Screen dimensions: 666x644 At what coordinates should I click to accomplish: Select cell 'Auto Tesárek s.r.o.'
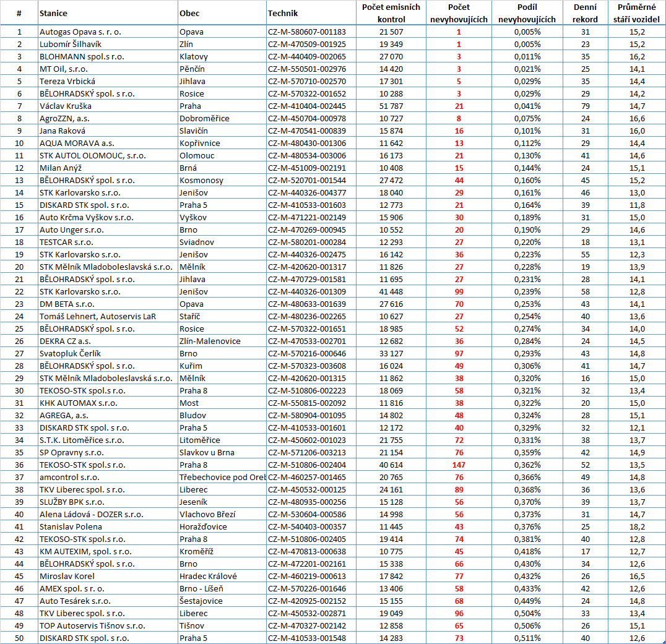pyautogui.click(x=108, y=601)
